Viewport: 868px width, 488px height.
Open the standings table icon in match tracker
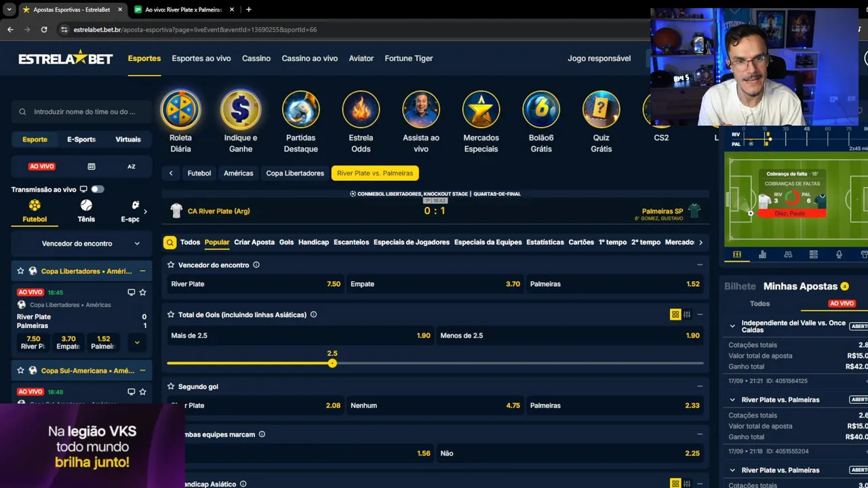click(814, 255)
